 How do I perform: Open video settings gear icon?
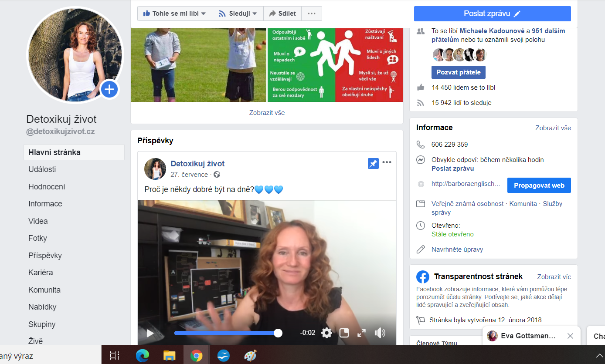[326, 333]
